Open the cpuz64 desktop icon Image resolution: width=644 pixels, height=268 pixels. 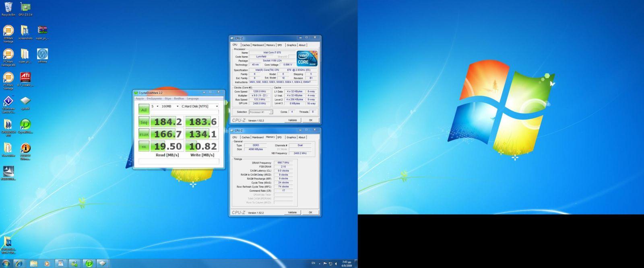(x=25, y=103)
